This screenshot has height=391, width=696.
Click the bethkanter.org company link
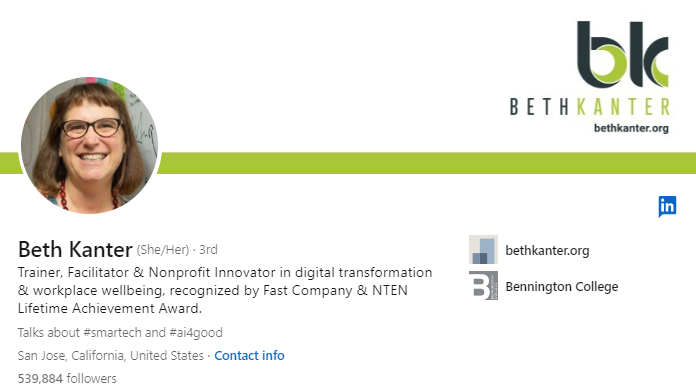547,250
